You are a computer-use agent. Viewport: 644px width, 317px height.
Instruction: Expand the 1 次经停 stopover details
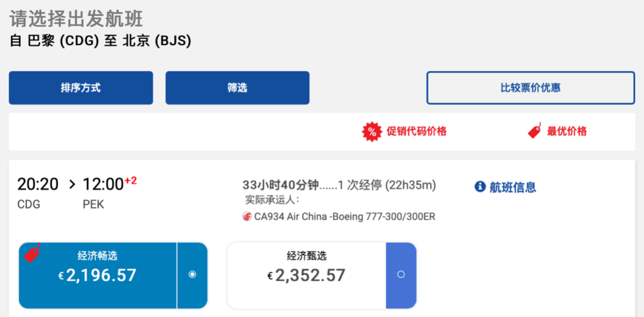(386, 185)
